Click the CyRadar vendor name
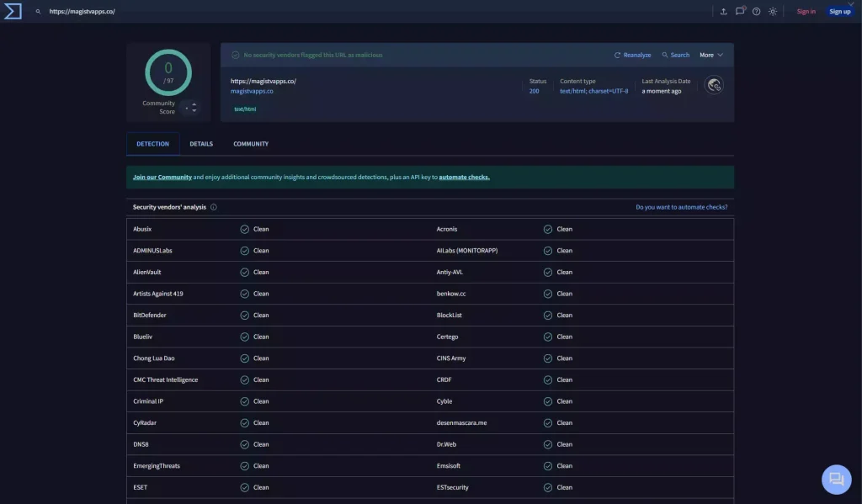862x504 pixels. point(145,422)
